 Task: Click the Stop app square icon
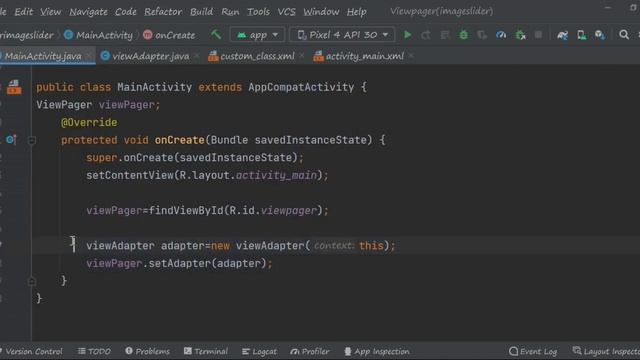point(538,35)
